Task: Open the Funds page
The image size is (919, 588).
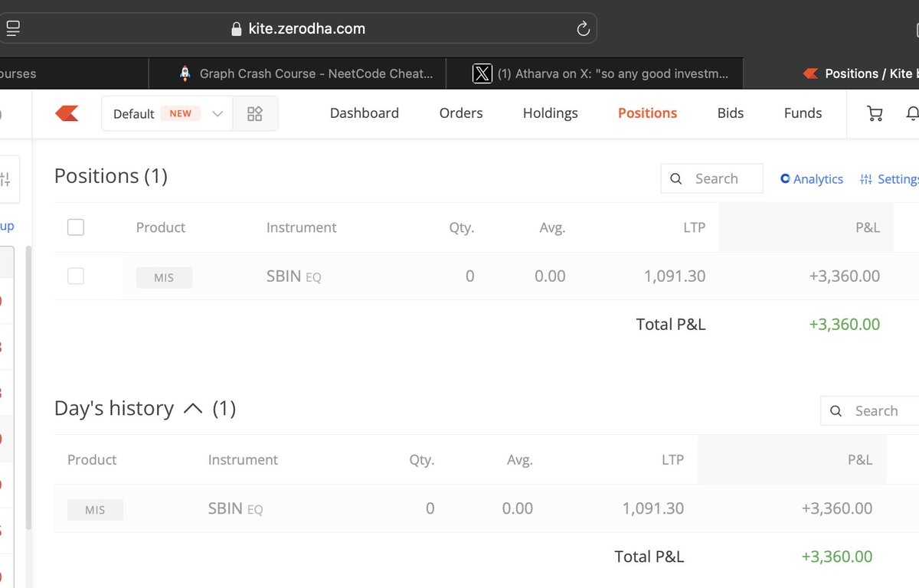Action: click(x=803, y=113)
